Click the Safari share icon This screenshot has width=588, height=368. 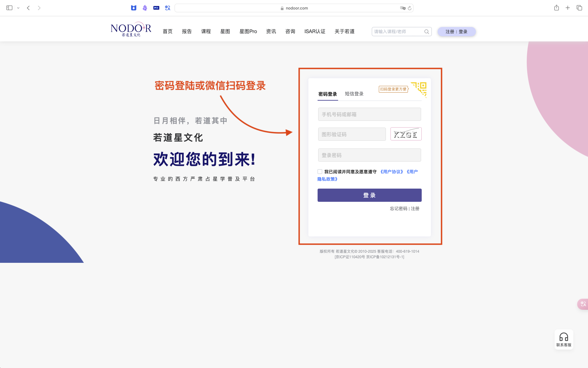tap(556, 8)
